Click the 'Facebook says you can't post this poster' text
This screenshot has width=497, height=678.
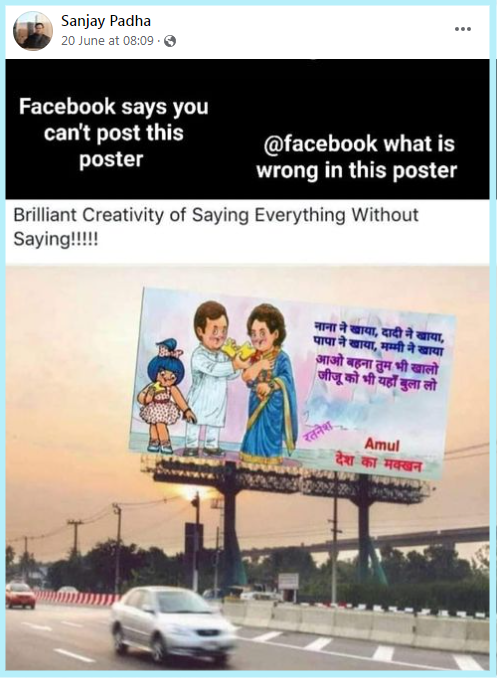113,133
